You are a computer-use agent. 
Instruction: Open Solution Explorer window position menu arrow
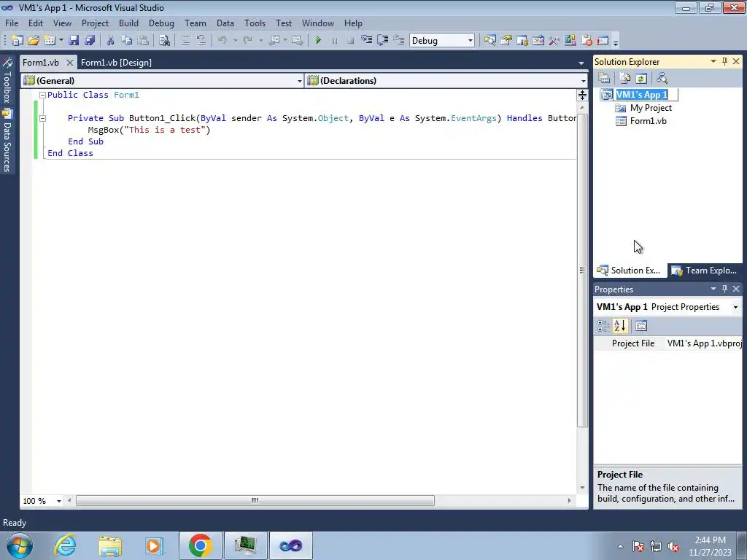(713, 61)
